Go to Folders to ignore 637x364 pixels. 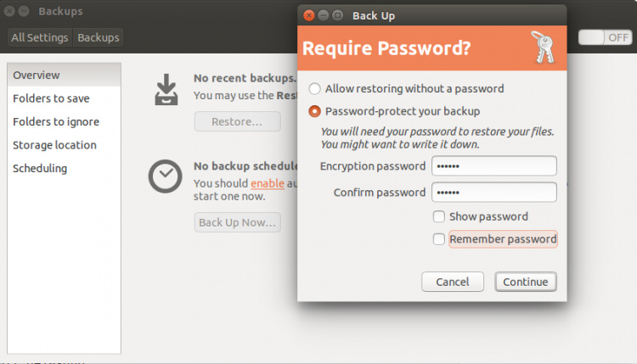[x=64, y=121]
